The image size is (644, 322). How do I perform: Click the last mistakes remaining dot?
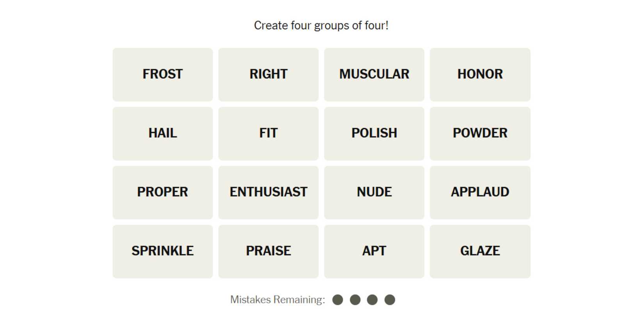coord(390,300)
